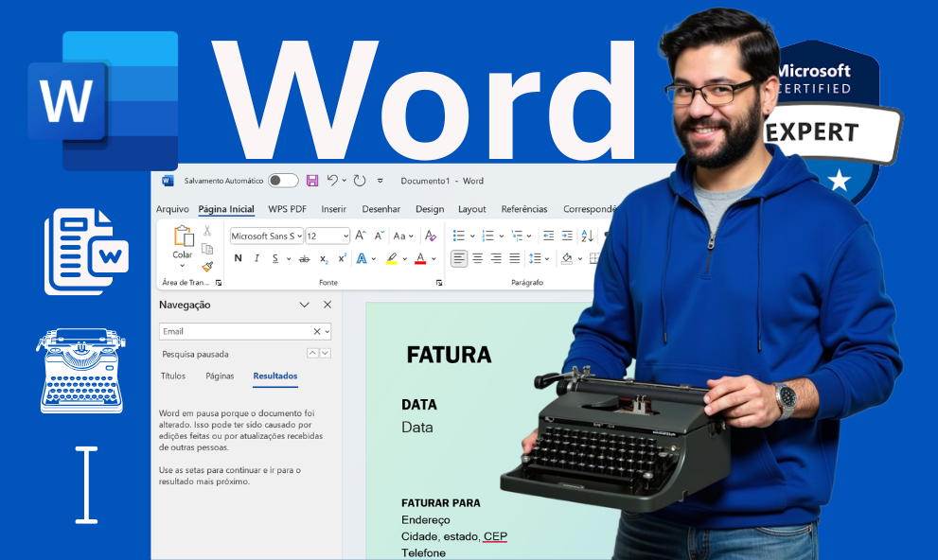Justify the paragraph text
The height and width of the screenshot is (560, 938).
pos(515,258)
